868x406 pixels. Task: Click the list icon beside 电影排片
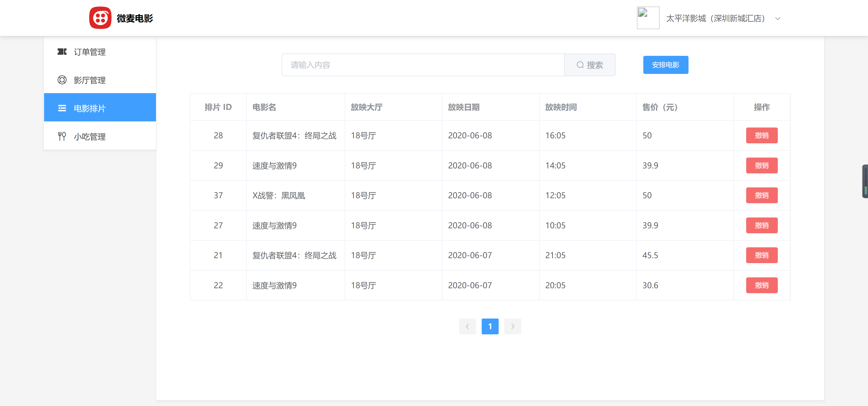(x=62, y=108)
